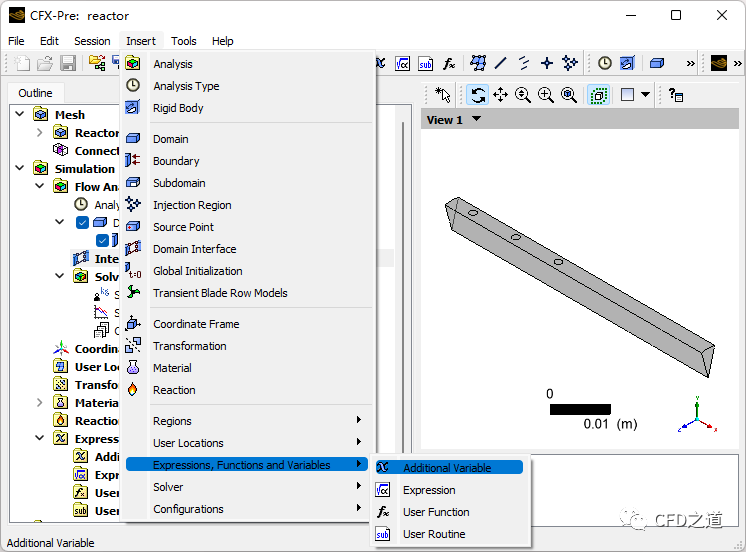Click the Save Case floppy icon
The width and height of the screenshot is (746, 552).
68,63
